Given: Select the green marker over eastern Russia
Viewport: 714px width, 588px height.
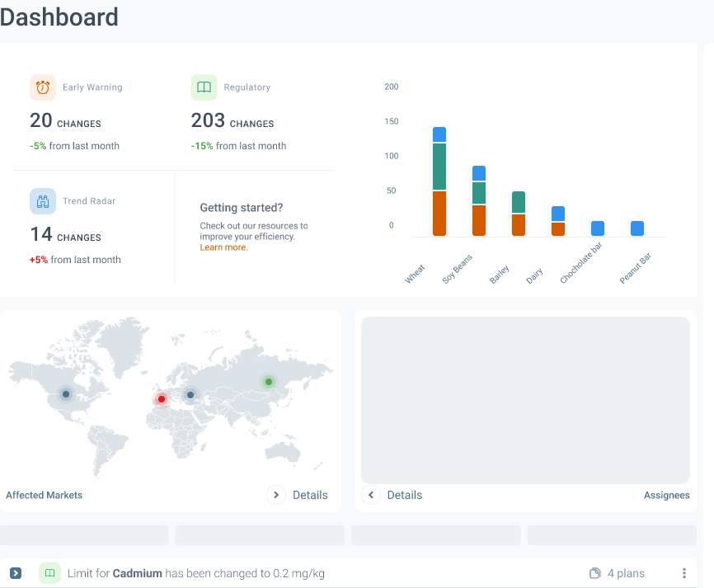Looking at the screenshot, I should click(269, 382).
